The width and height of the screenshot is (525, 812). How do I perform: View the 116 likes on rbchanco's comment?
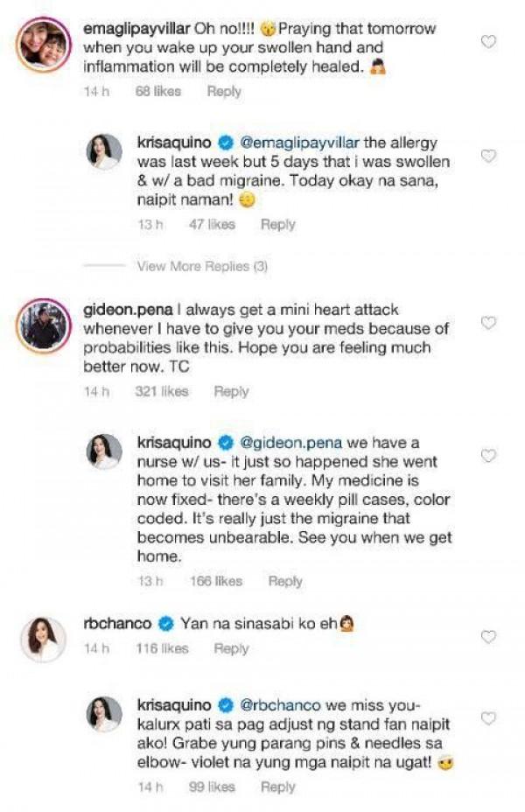click(161, 648)
